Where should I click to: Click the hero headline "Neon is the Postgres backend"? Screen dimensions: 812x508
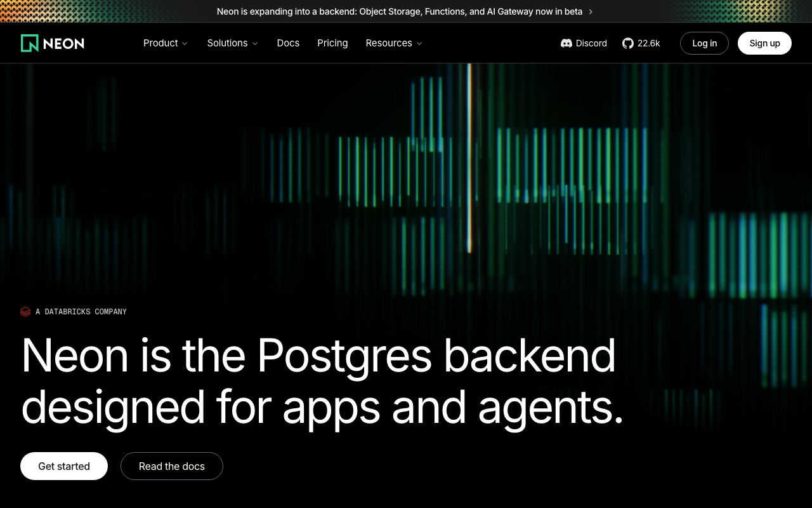coord(318,356)
